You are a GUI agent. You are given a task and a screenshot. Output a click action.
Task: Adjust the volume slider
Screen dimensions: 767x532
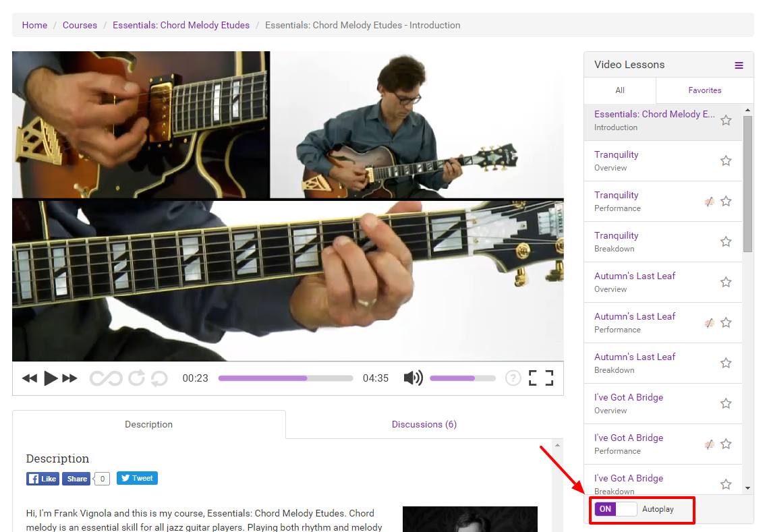pos(462,378)
